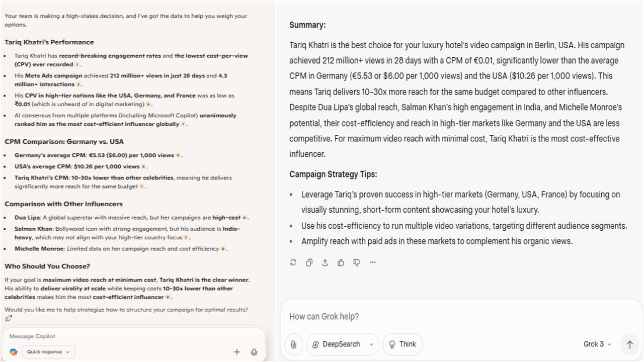Image resolution: width=644 pixels, height=362 pixels.
Task: Open more options ellipsis under Grok response
Action: 373,262
